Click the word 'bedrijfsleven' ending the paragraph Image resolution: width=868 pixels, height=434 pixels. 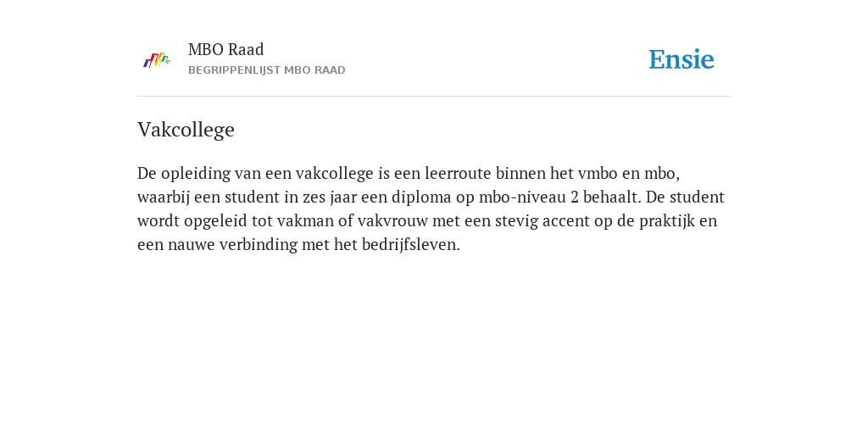pyautogui.click(x=409, y=245)
